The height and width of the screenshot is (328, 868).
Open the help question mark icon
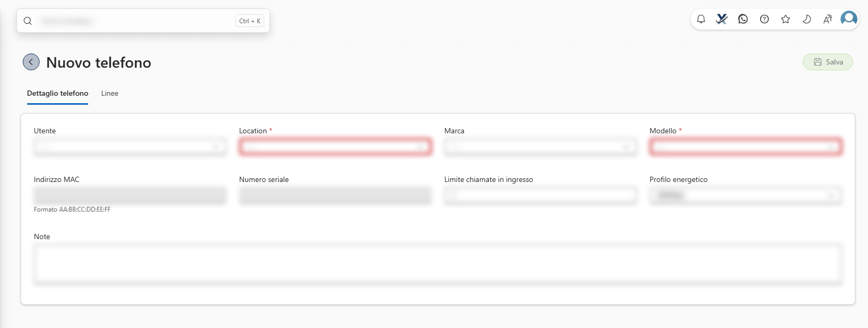[764, 20]
